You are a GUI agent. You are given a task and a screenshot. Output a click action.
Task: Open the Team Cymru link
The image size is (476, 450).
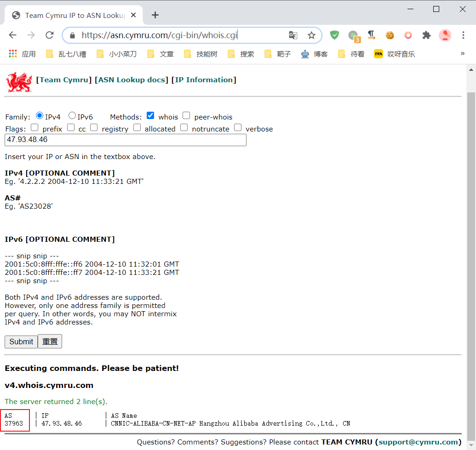point(64,80)
